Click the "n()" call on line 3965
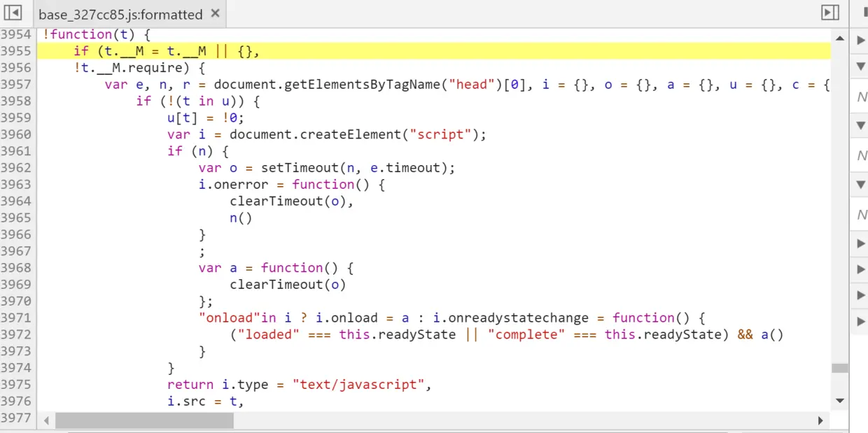 point(241,218)
